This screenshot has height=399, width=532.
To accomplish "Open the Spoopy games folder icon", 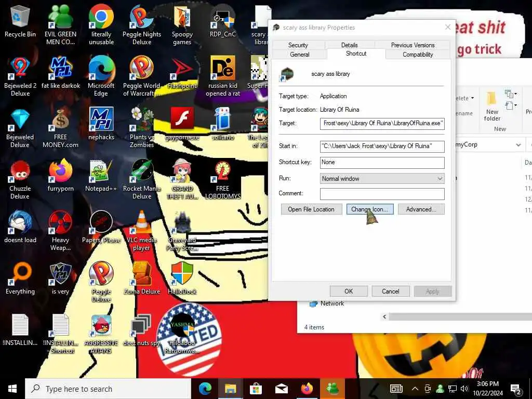I will coord(182,24).
